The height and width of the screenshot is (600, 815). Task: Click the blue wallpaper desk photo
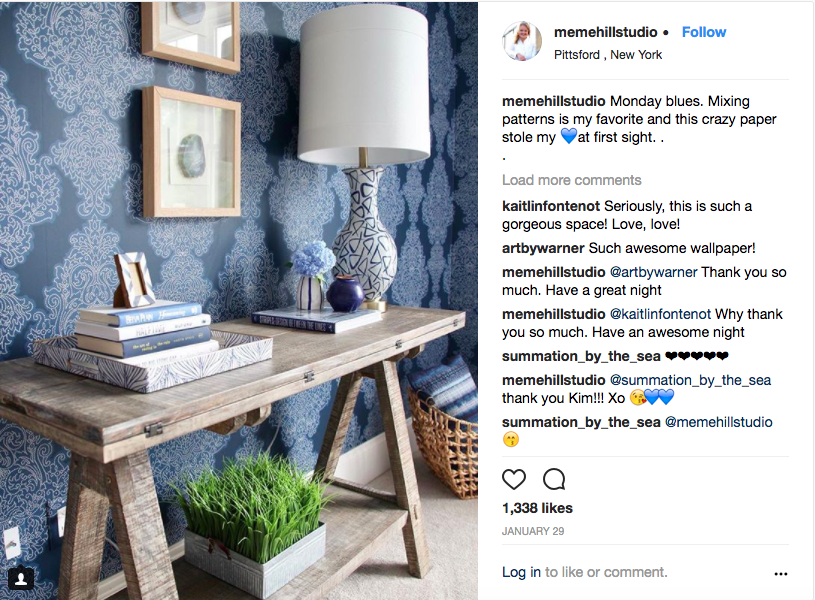(x=239, y=300)
